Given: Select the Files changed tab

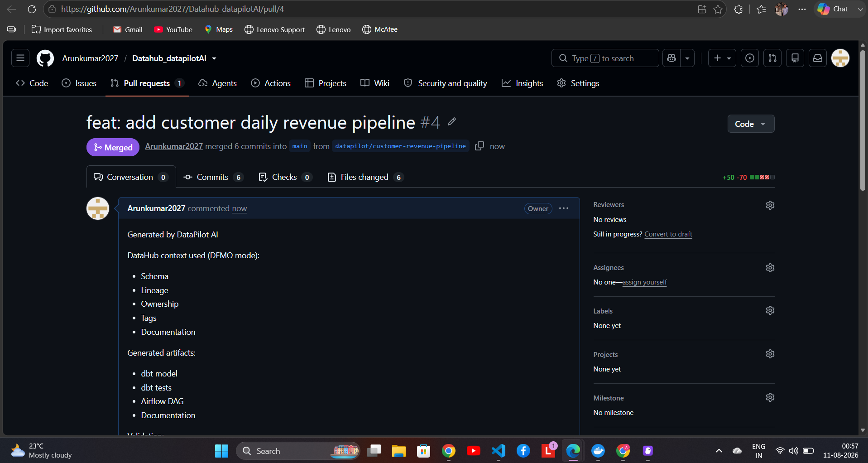Looking at the screenshot, I should [x=365, y=177].
